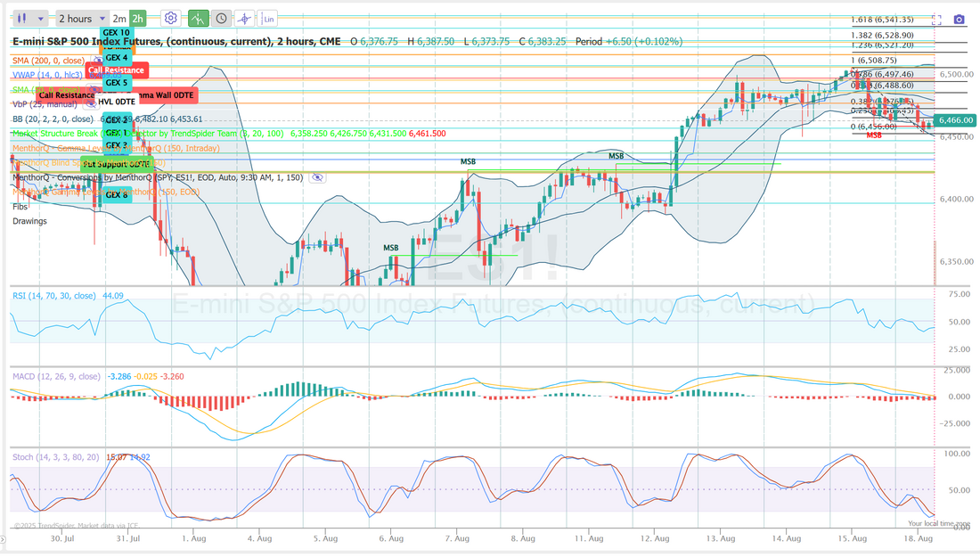Click the red MSB marker label

tap(874, 135)
